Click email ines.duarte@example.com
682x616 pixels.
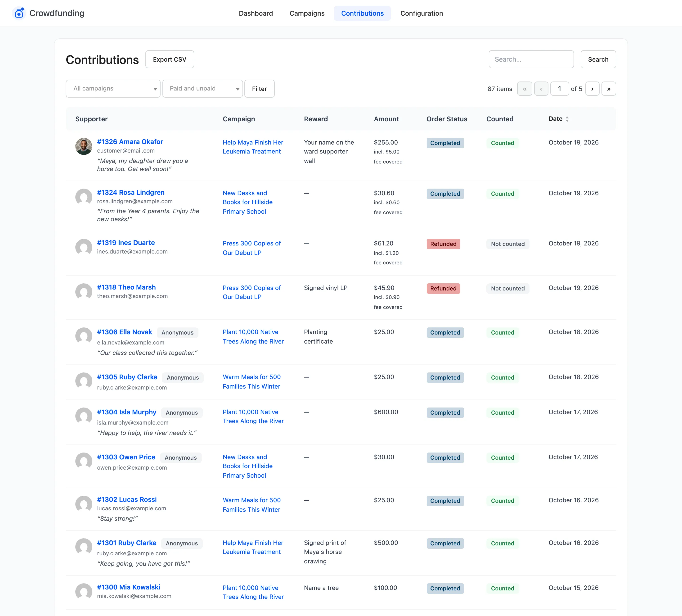coord(132,252)
